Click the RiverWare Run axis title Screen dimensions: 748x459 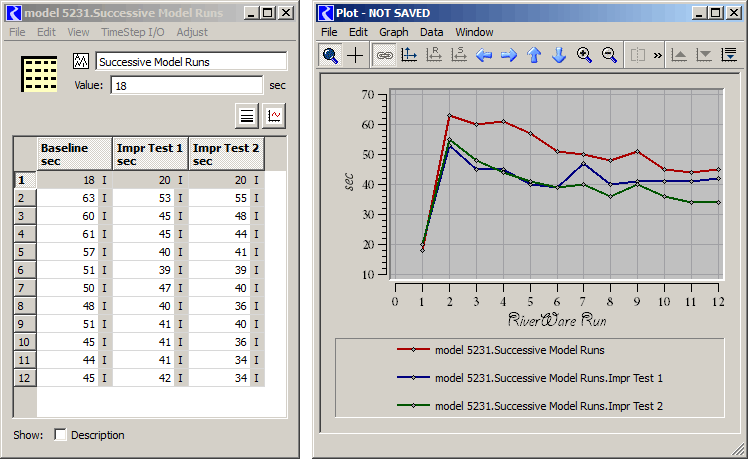(557, 320)
